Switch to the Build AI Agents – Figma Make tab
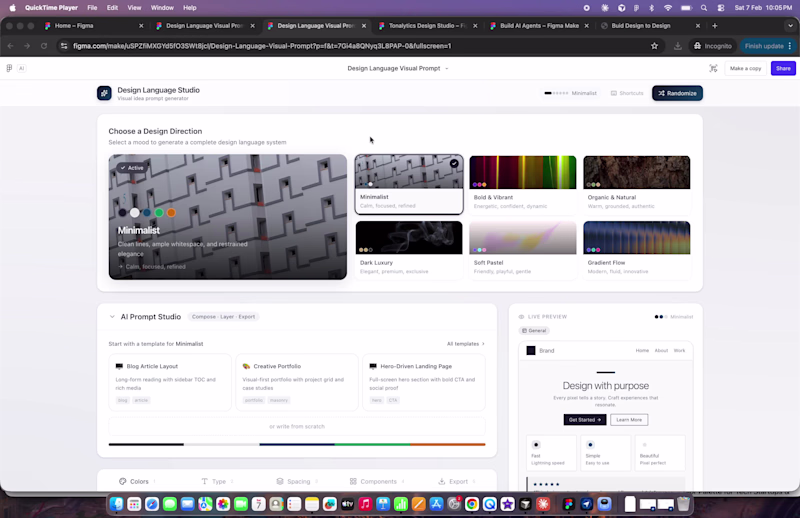 pos(539,26)
